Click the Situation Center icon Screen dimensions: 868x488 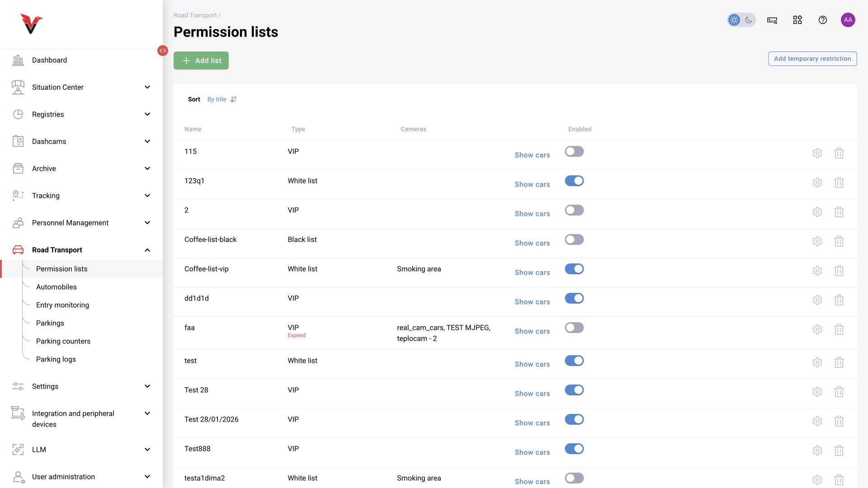(x=18, y=87)
